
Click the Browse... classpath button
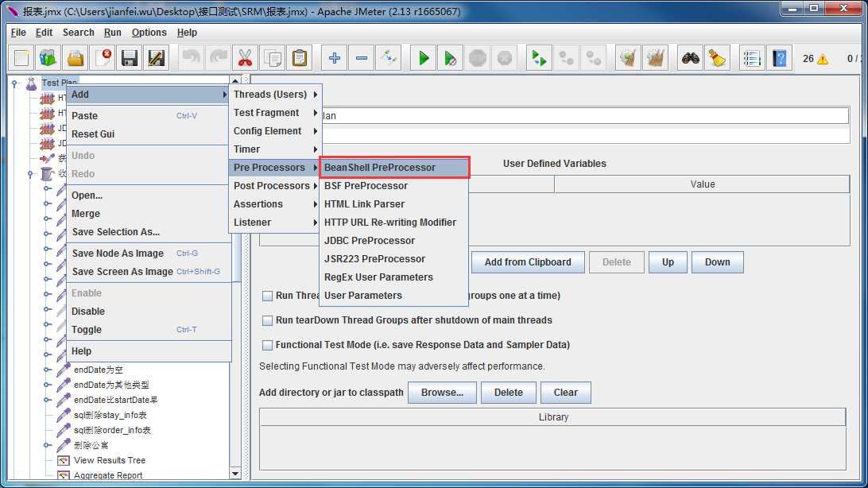(442, 393)
